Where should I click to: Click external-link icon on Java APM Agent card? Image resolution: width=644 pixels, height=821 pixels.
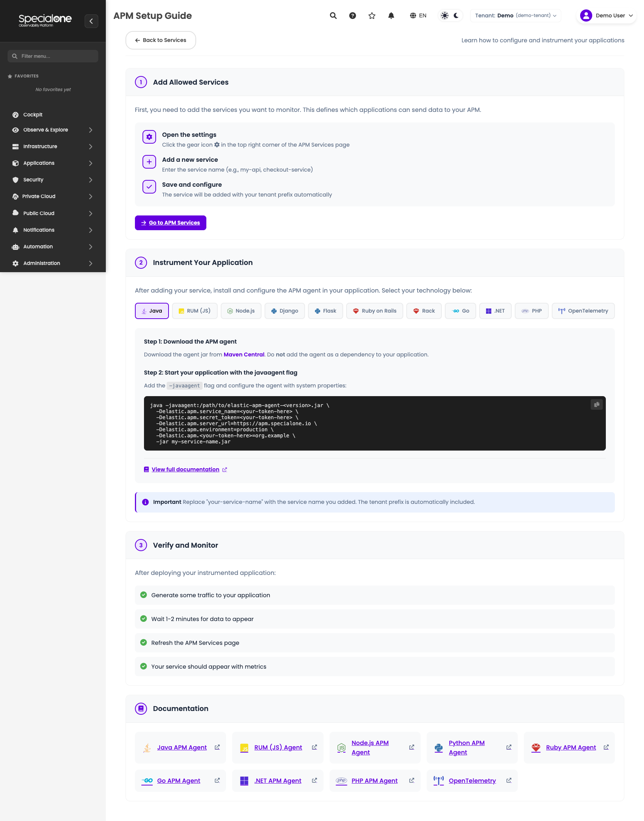[217, 747]
